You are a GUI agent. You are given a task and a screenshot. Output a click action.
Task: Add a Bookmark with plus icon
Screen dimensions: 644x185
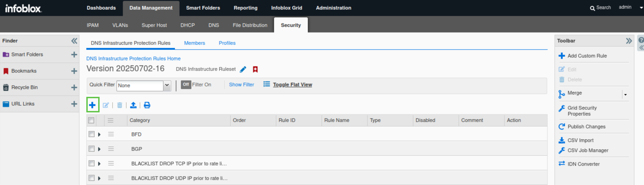click(74, 71)
